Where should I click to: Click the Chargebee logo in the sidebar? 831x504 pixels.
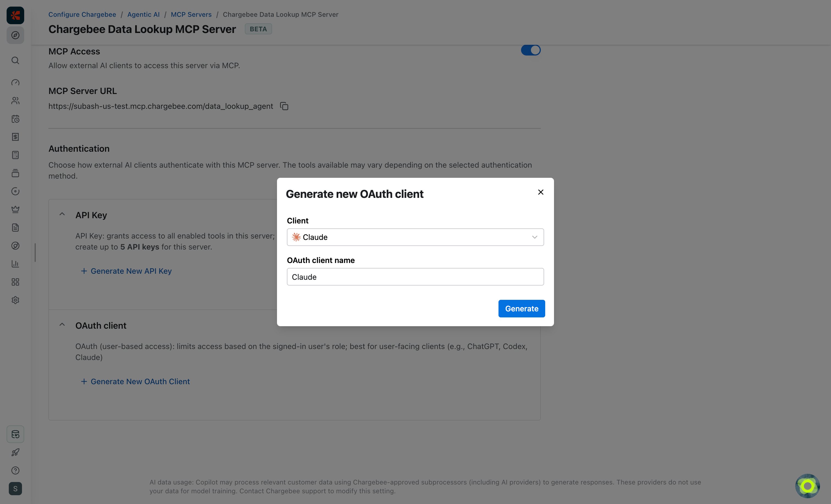[x=15, y=15]
